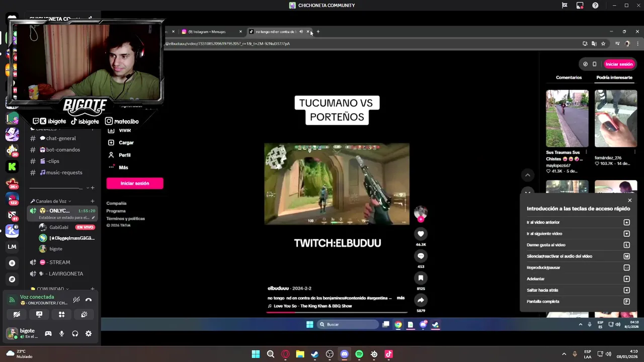
Task: Open the fernández_276 suggested video thumbnail
Action: click(616, 119)
